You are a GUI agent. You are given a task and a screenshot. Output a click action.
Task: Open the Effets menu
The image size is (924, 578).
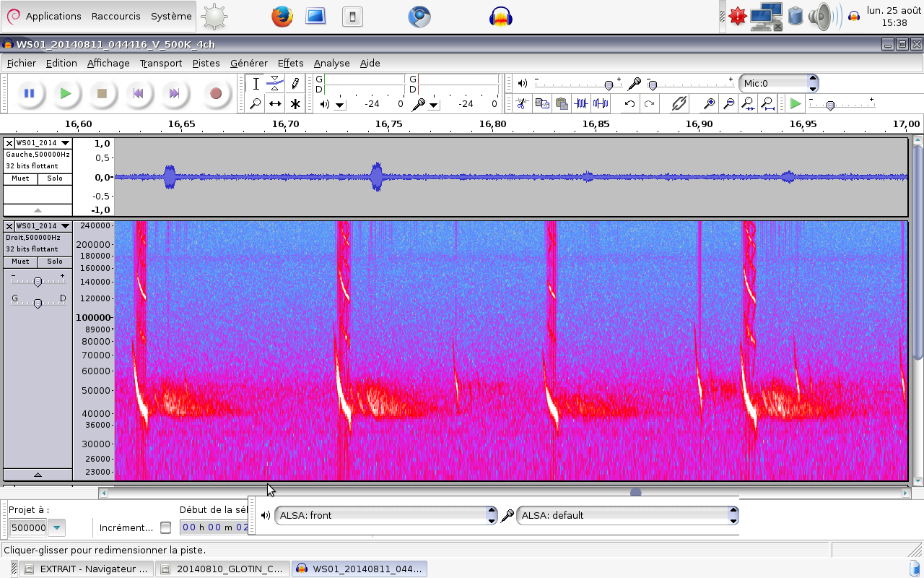290,63
